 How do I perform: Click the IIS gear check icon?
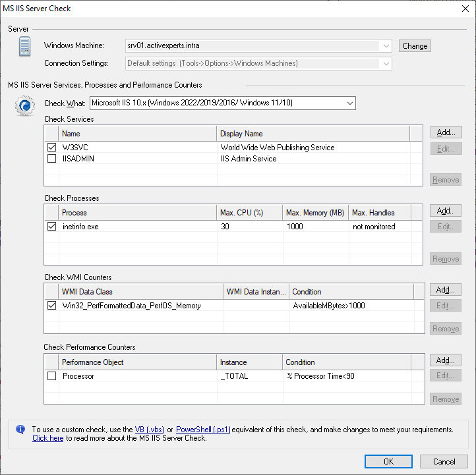point(24,105)
